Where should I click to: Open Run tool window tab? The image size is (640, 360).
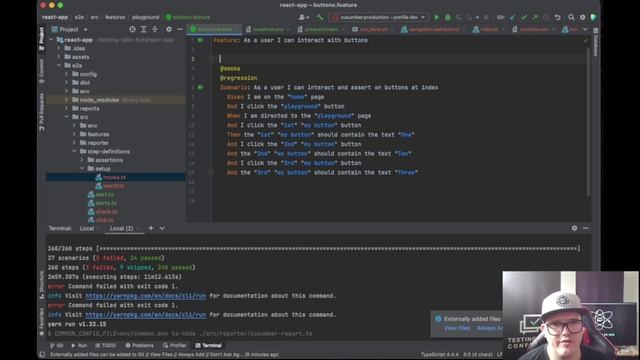(79, 345)
